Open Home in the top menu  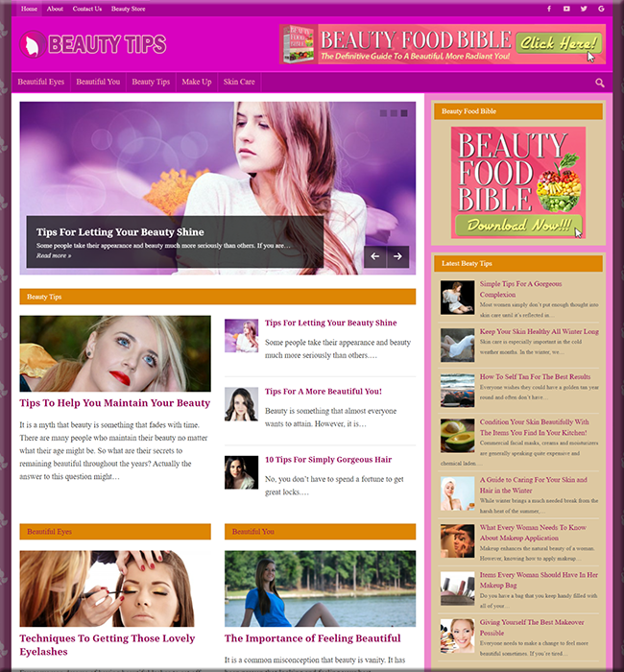point(29,9)
